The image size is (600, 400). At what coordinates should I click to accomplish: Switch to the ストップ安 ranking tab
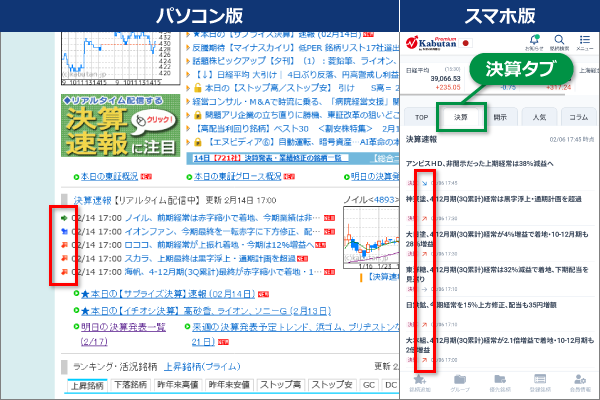[332, 385]
